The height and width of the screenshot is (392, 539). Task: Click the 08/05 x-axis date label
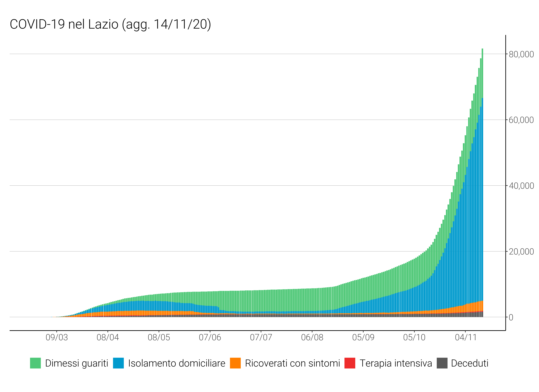pyautogui.click(x=159, y=337)
